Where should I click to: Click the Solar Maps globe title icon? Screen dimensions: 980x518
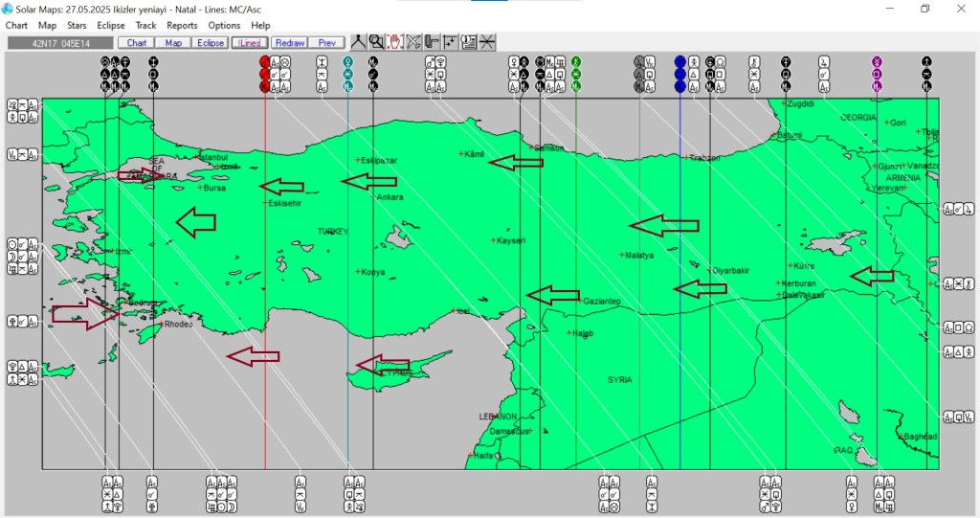click(8, 9)
